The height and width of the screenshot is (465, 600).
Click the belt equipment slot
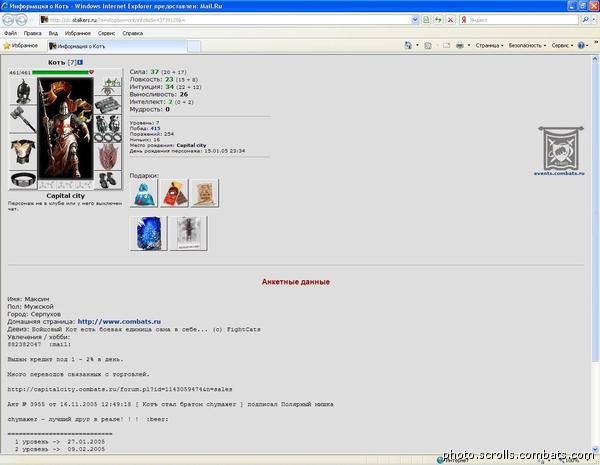(x=23, y=180)
